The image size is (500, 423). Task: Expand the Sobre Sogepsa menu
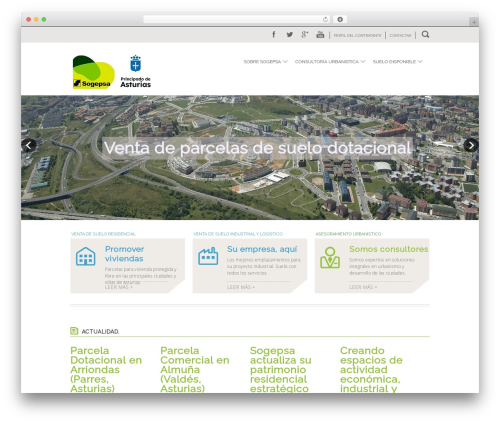pyautogui.click(x=265, y=62)
